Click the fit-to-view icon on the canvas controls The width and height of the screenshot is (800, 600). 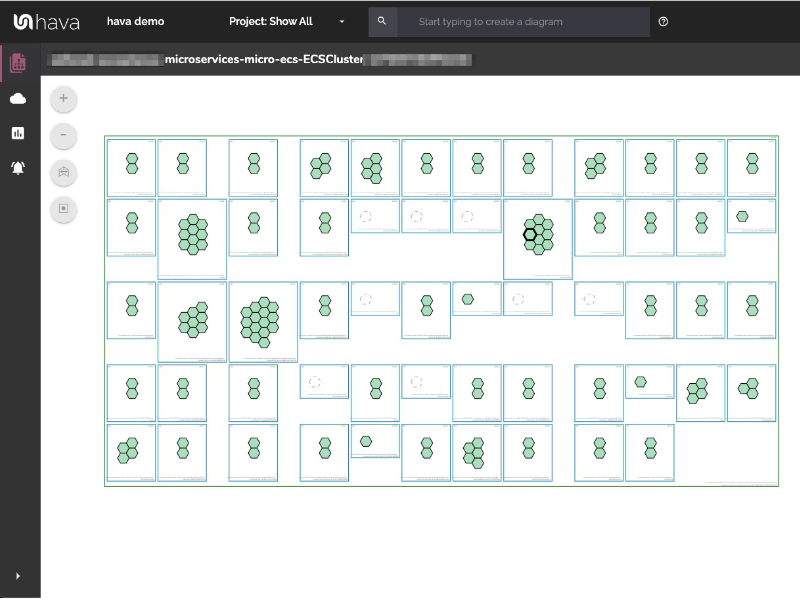click(x=63, y=173)
